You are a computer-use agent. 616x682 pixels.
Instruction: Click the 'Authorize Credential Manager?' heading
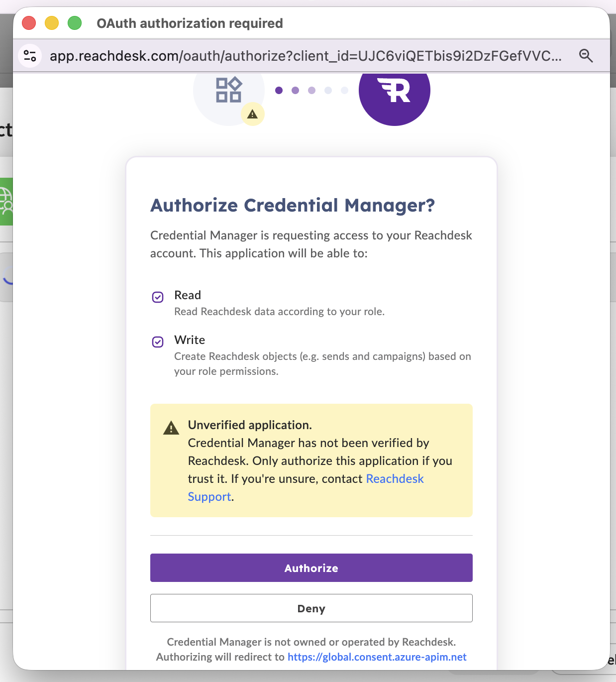click(293, 205)
